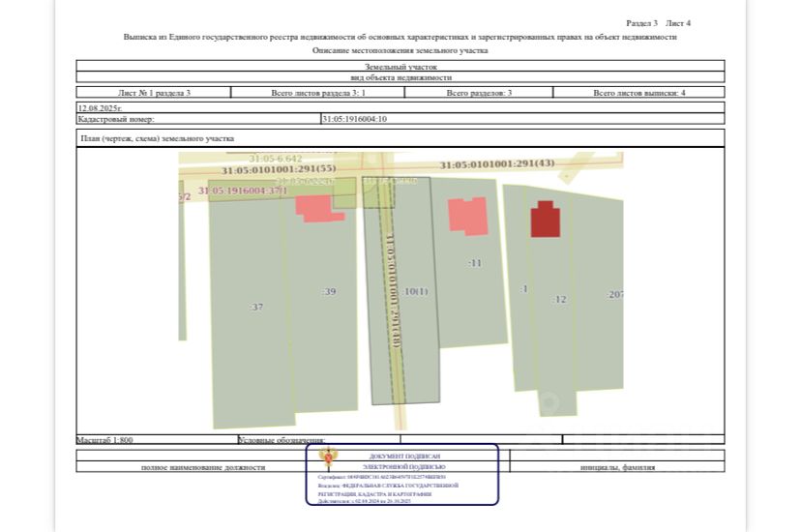Click the vertical label 31:05:0101001:291(18) on the road strip
The height and width of the screenshot is (532, 801).
[x=394, y=290]
